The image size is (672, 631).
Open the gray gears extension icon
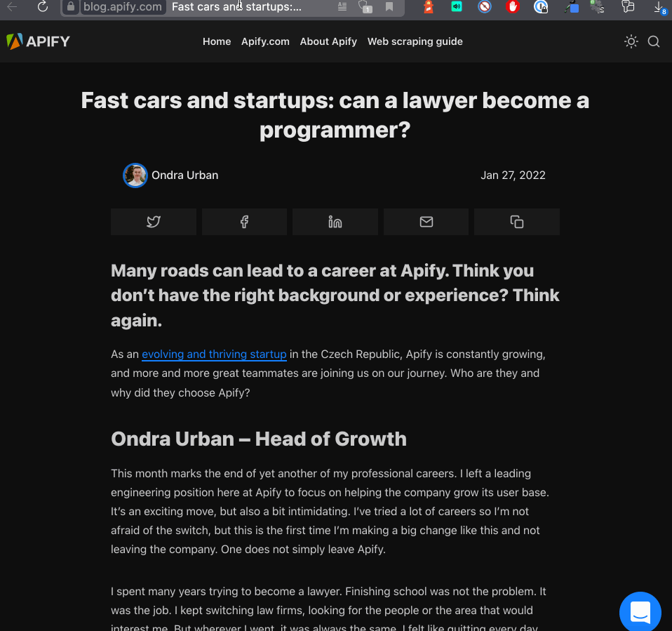[597, 7]
